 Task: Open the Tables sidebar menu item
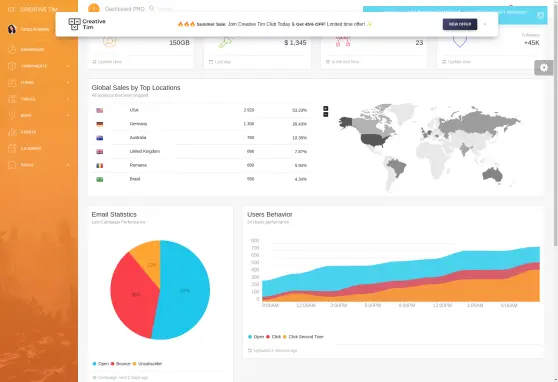[x=39, y=99]
